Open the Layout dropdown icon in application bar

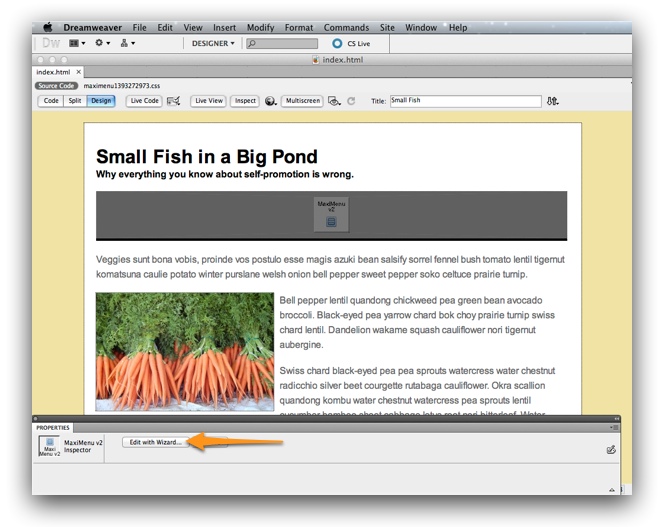(x=76, y=43)
